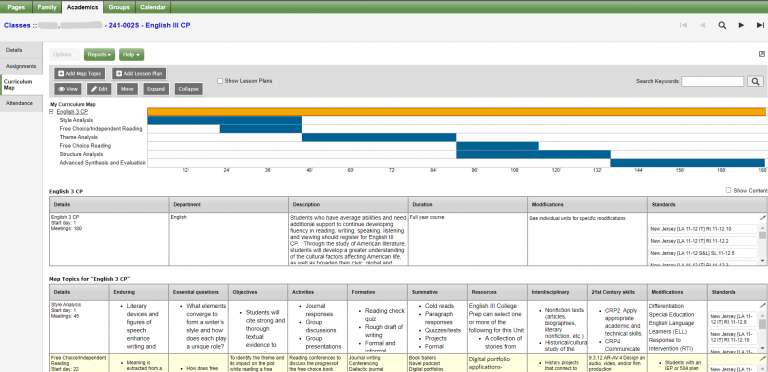Open the Help dropdown menu
The height and width of the screenshot is (372, 768).
131,55
